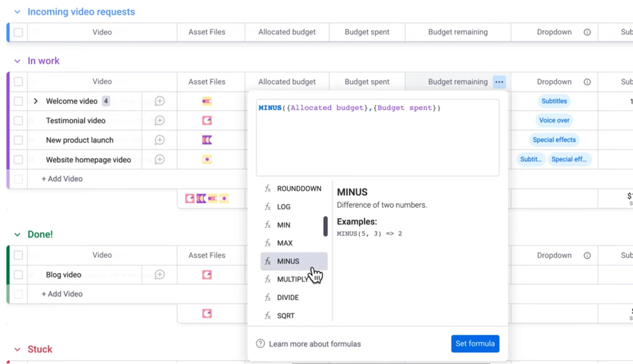Click the Dropdown column info icon in In work
Screen dimensions: 633x364
pos(587,82)
